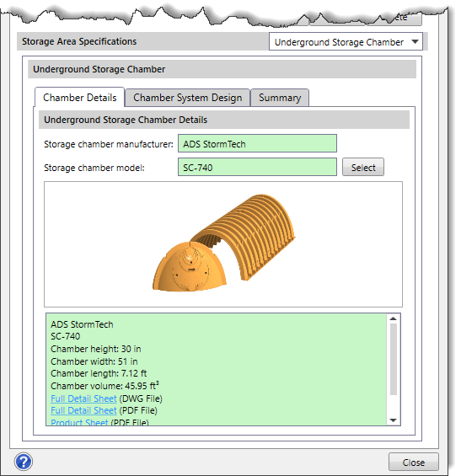This screenshot has height=476, width=461.
Task: Click the Chamber volume text line
Action: click(x=105, y=386)
